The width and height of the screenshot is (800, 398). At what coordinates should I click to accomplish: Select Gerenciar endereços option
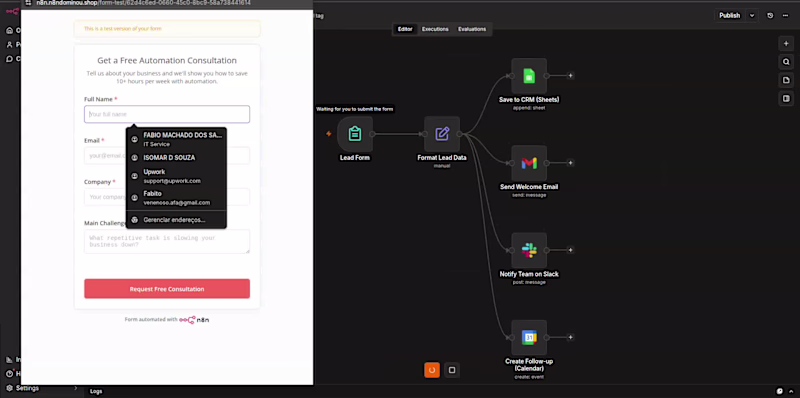[x=176, y=220]
